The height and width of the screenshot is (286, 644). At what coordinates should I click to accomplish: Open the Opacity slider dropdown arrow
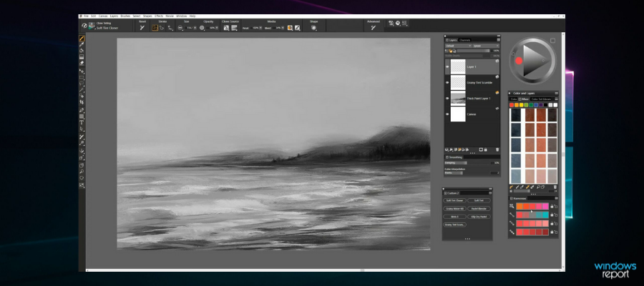point(216,28)
